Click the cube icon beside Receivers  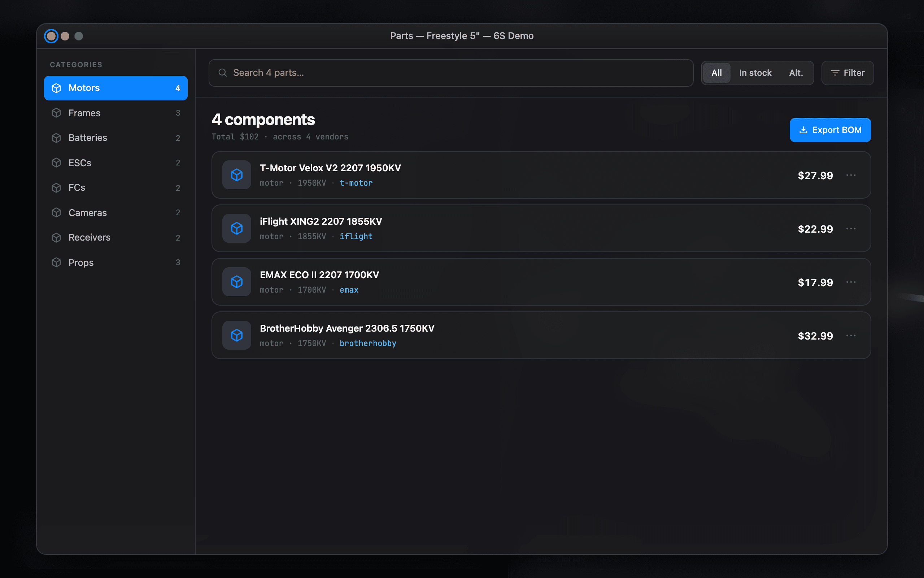57,237
